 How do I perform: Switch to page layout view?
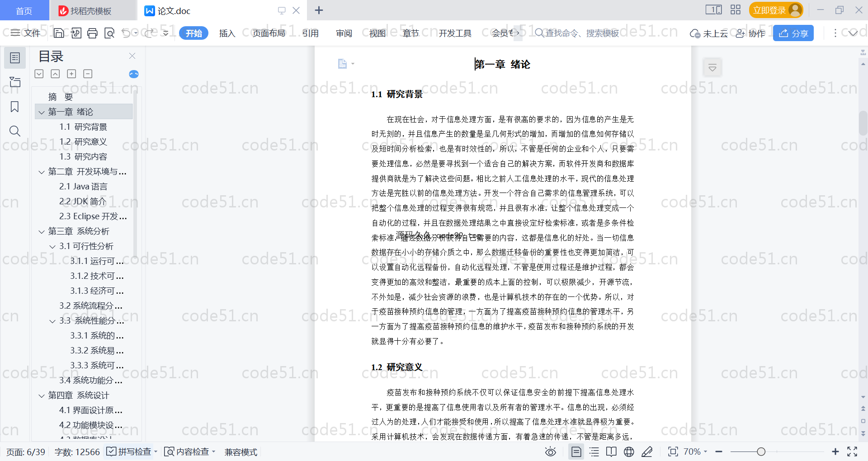coord(576,452)
